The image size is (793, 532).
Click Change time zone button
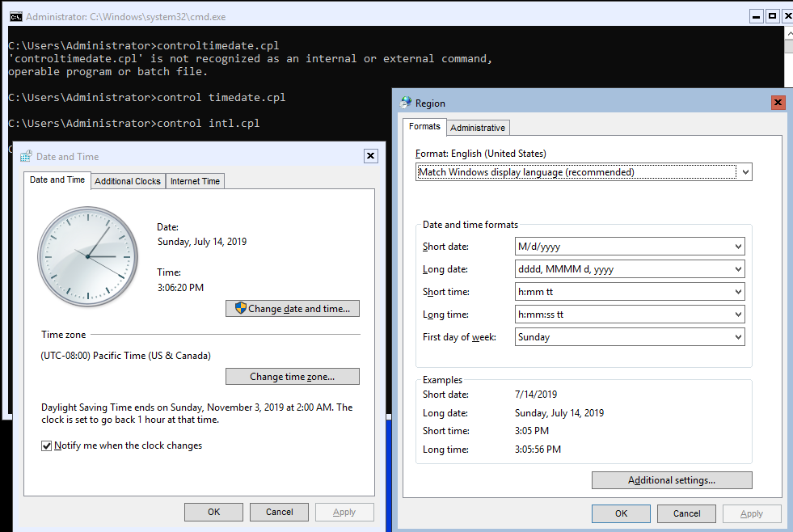(x=293, y=377)
